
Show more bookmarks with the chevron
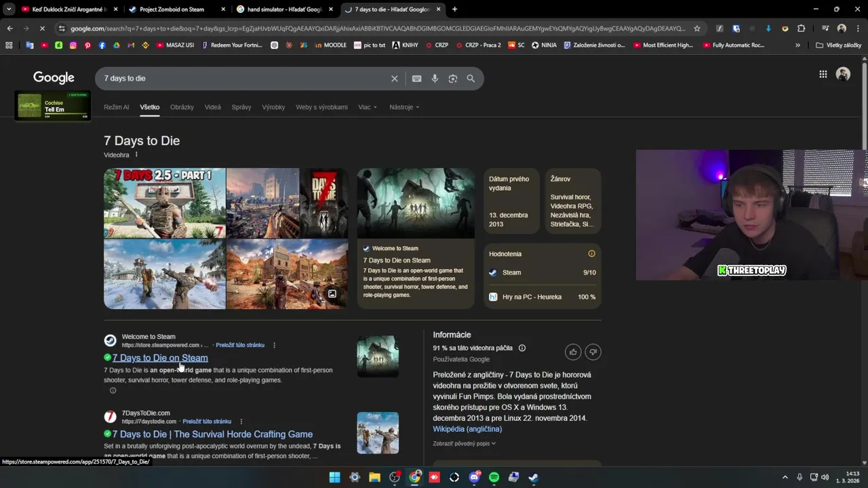pos(797,45)
